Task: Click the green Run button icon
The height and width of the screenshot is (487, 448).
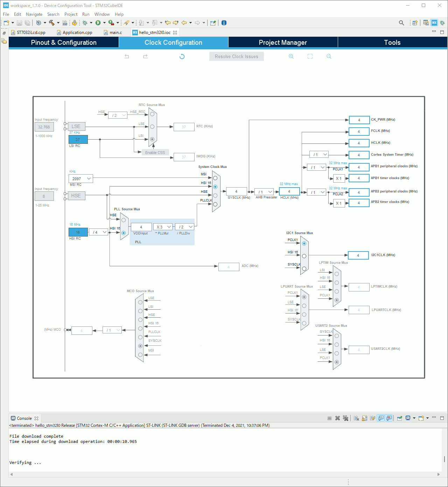Action: (98, 23)
